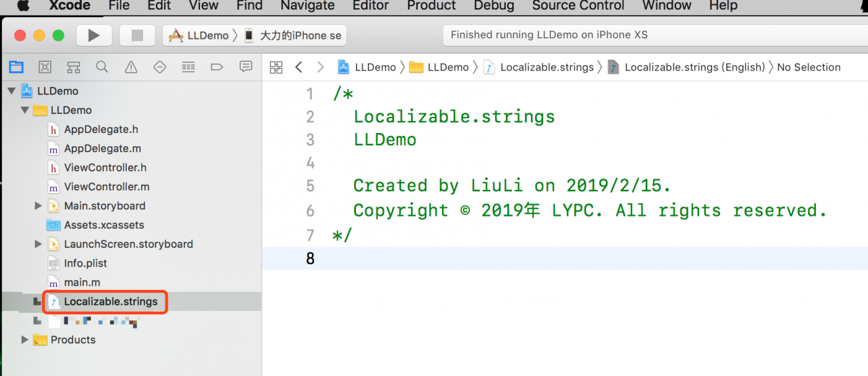
Task: Click the Run (play) button
Action: [94, 35]
